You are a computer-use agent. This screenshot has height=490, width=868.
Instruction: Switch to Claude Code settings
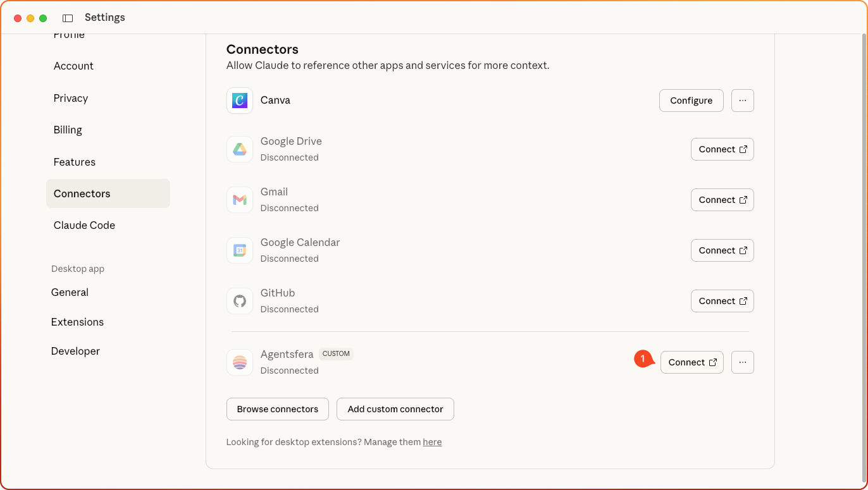point(84,225)
